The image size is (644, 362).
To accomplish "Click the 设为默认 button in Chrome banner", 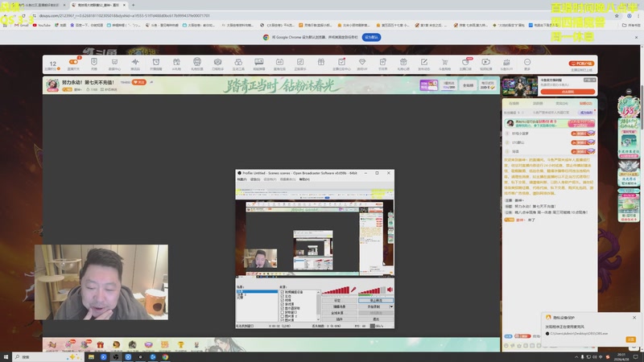I will pos(371,37).
